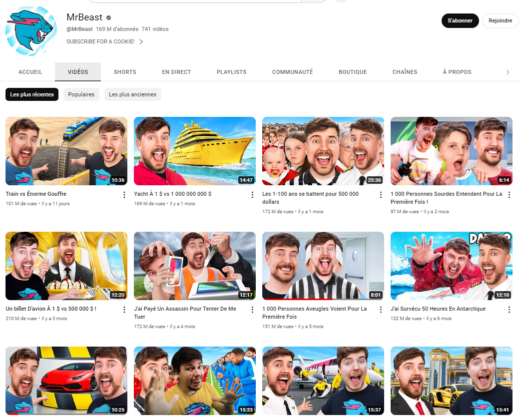The width and height of the screenshot is (520, 420).
Task: Switch to the ACCUEIL tab
Action: [30, 72]
